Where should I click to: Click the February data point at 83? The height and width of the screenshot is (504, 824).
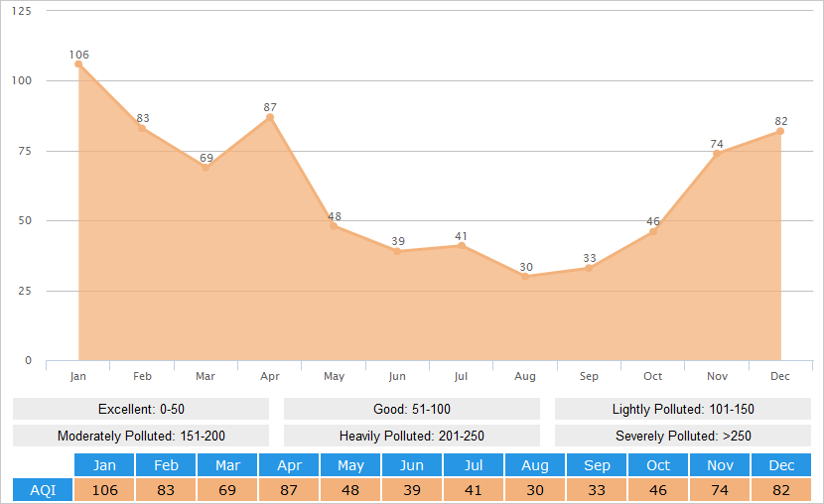142,128
